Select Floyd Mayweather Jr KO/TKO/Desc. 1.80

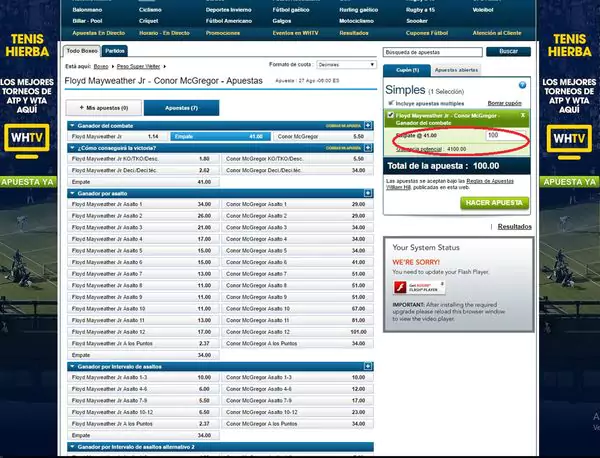tap(143, 159)
